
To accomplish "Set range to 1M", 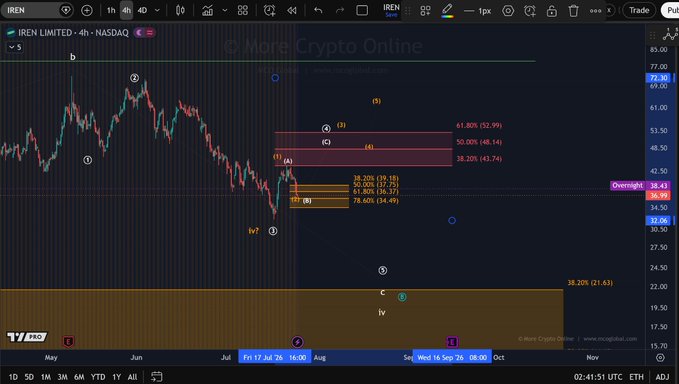I will click(46, 377).
